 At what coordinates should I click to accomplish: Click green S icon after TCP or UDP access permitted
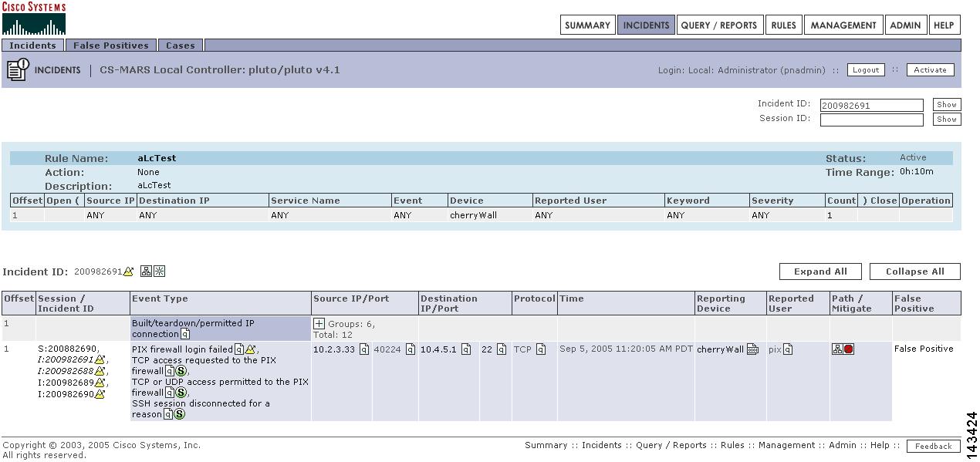(x=181, y=393)
